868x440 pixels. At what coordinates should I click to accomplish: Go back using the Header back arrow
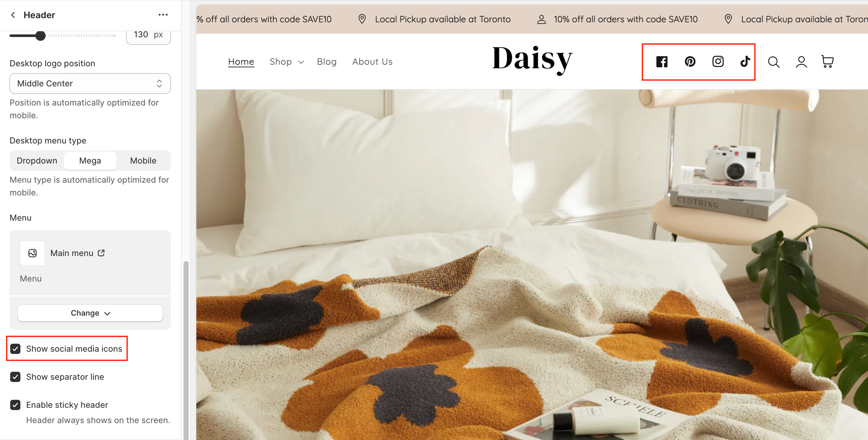click(x=13, y=15)
